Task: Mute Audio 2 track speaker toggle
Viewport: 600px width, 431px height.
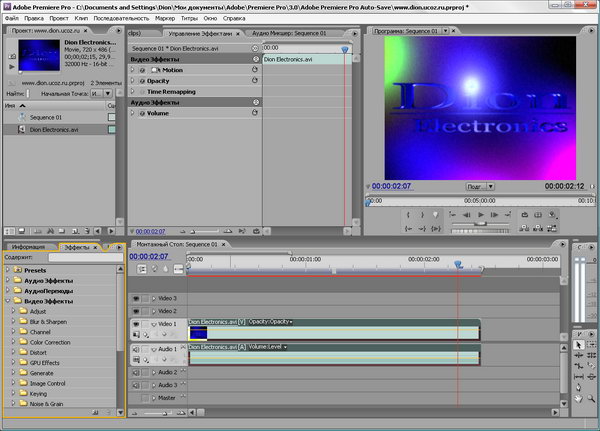Action: coord(136,372)
